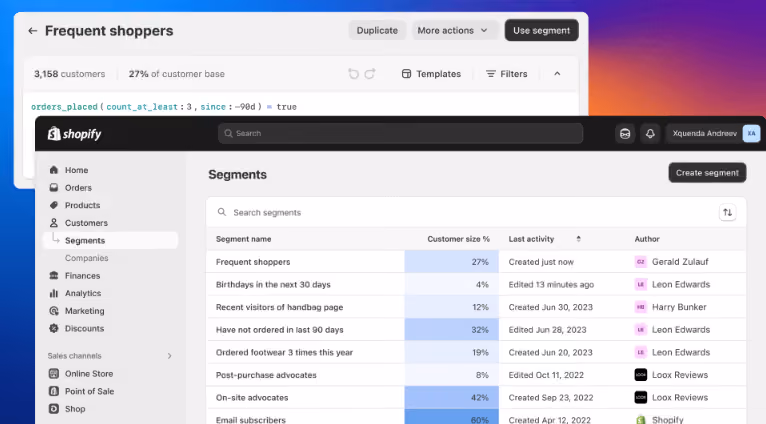Click the 32% customer size cell

point(451,330)
